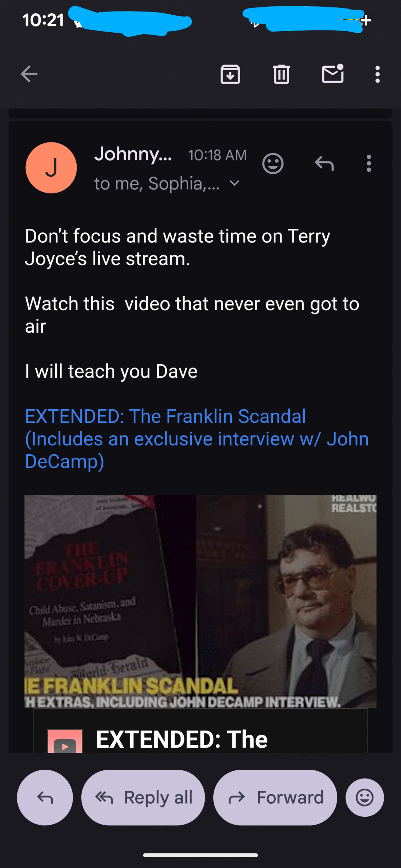The width and height of the screenshot is (401, 868).
Task: Add emoji reaction beside 10:18 AM
Action: click(273, 164)
